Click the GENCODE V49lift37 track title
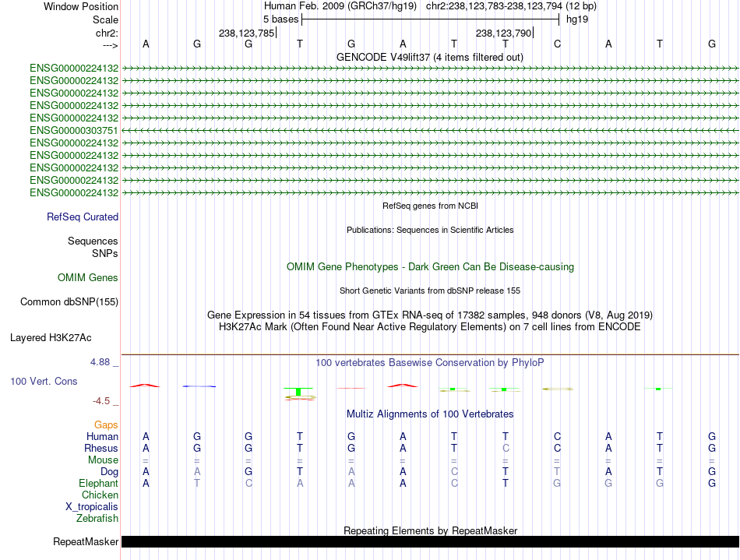This screenshot has width=740, height=560. point(430,57)
